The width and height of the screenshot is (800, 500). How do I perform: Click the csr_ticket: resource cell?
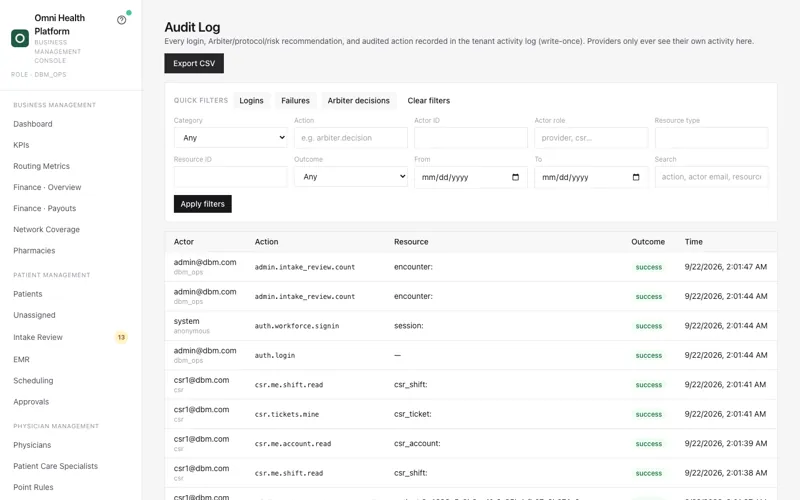coord(413,414)
